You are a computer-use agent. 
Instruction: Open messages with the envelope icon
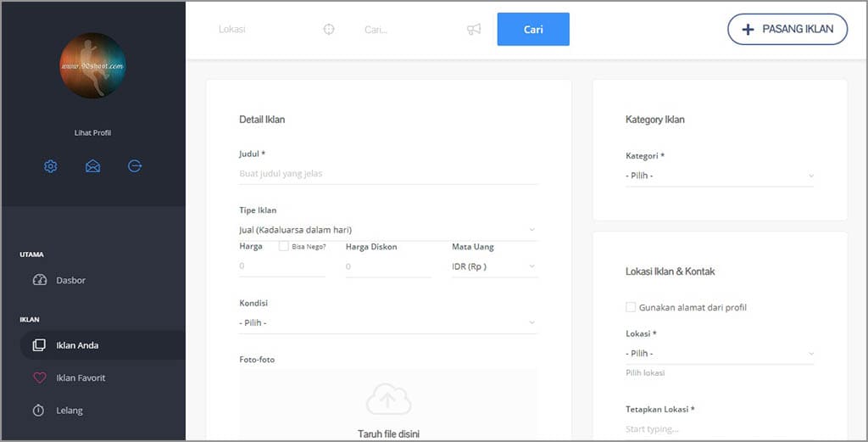tap(92, 166)
